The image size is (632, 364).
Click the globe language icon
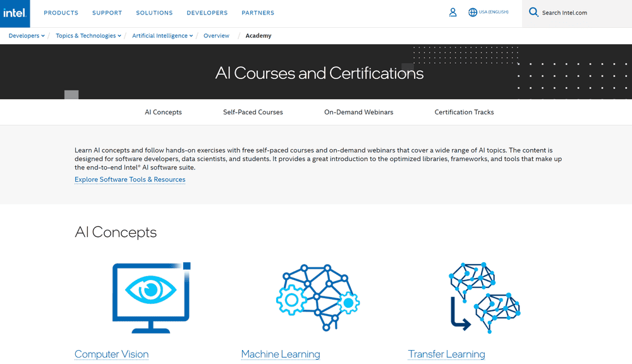(472, 13)
